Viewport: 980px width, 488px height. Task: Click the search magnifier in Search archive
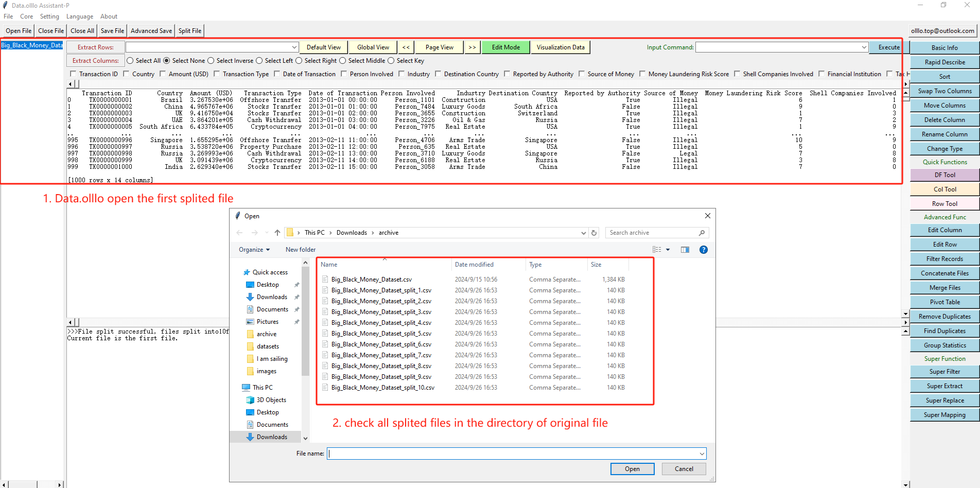702,233
